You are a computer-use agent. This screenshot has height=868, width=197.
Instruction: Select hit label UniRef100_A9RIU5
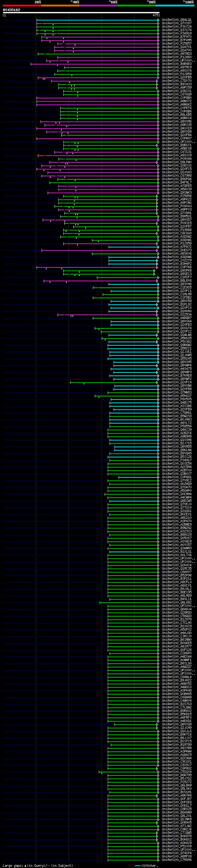pos(176,125)
